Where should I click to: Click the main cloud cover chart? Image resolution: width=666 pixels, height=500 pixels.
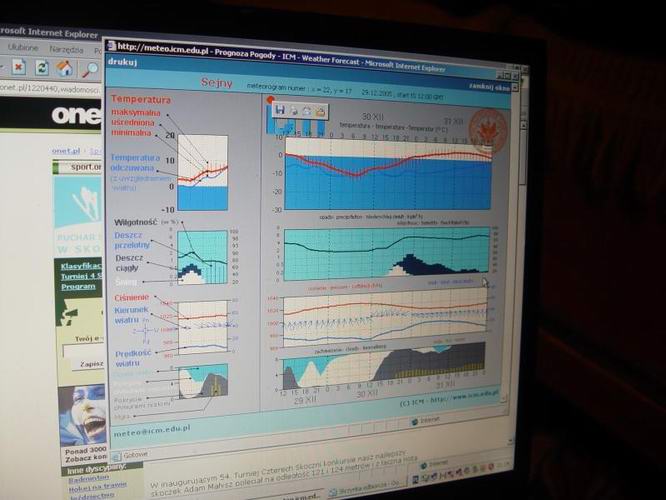(x=384, y=366)
